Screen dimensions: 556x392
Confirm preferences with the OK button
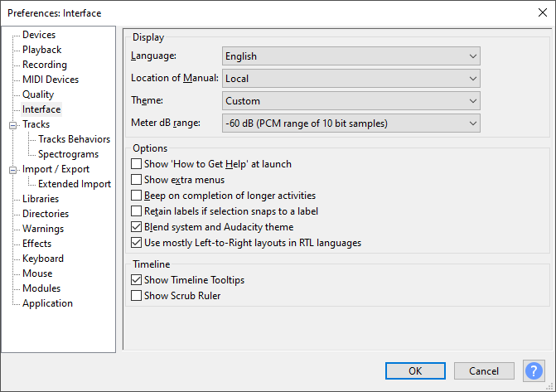coord(415,371)
